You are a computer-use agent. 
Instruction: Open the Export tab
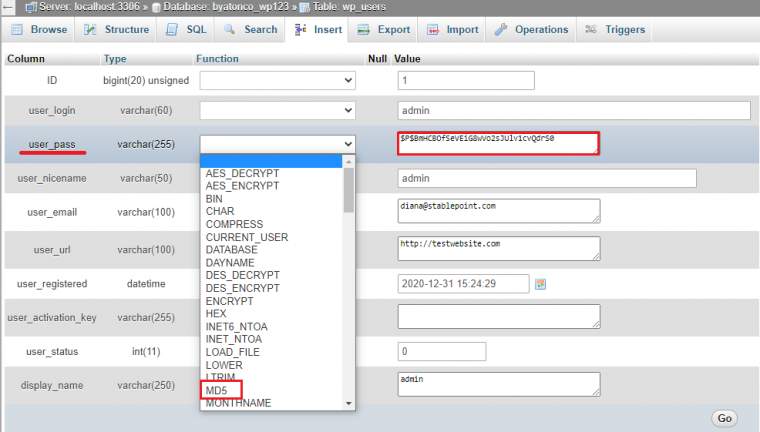383,30
